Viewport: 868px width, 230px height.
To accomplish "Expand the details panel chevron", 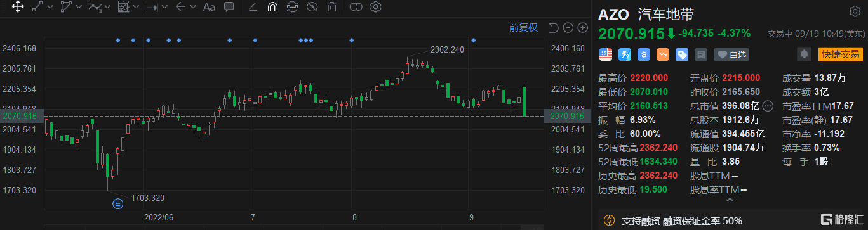I will (x=730, y=200).
